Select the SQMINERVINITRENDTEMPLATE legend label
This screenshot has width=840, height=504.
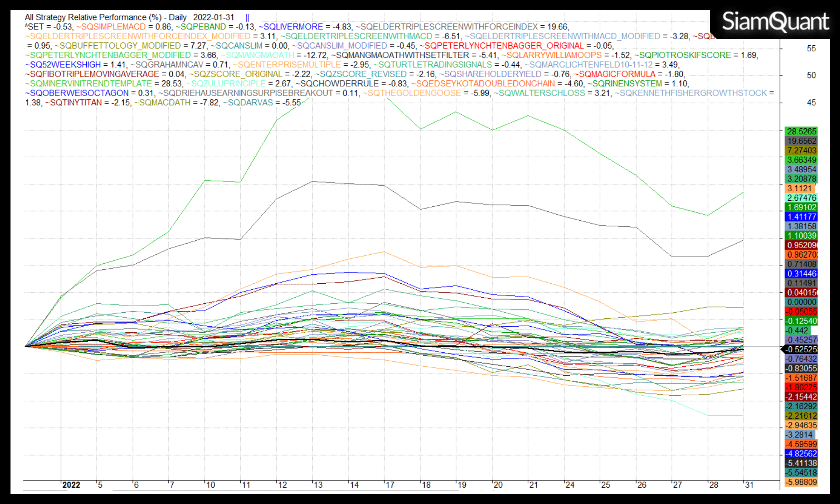tap(91, 84)
